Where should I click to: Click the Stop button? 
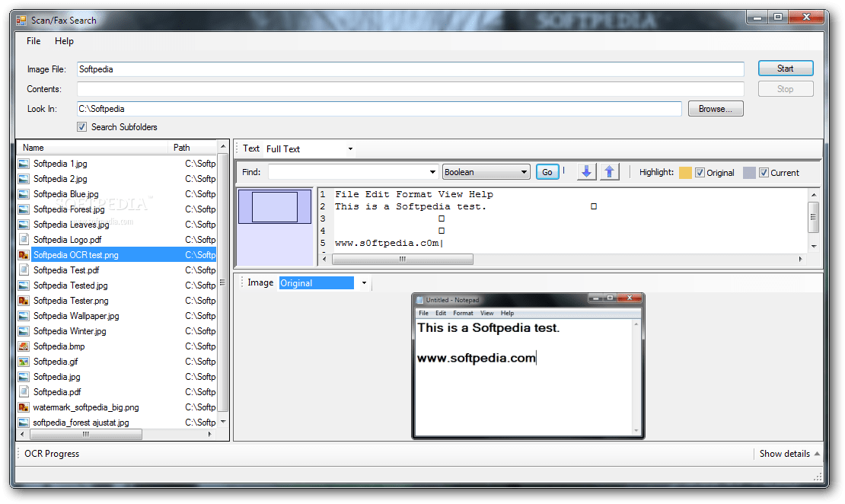(785, 89)
